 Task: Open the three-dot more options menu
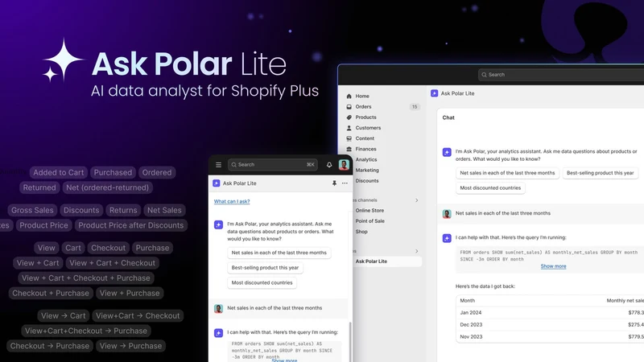coord(345,183)
